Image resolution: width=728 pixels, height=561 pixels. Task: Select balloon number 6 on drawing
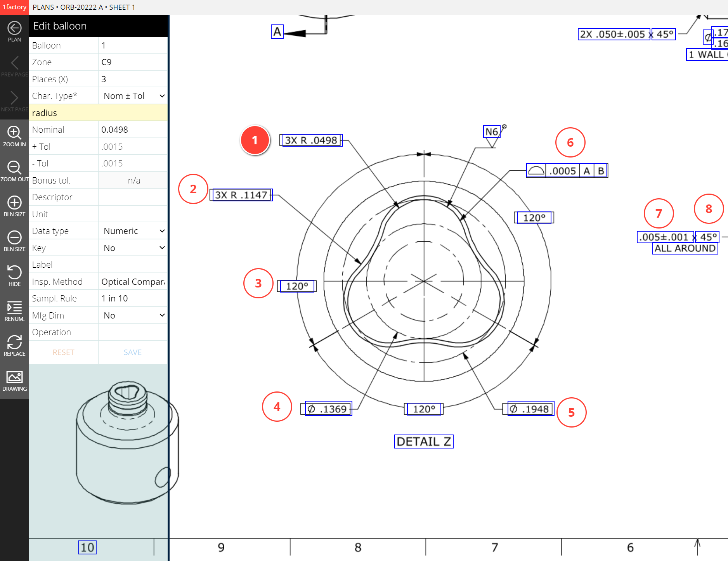tap(570, 142)
